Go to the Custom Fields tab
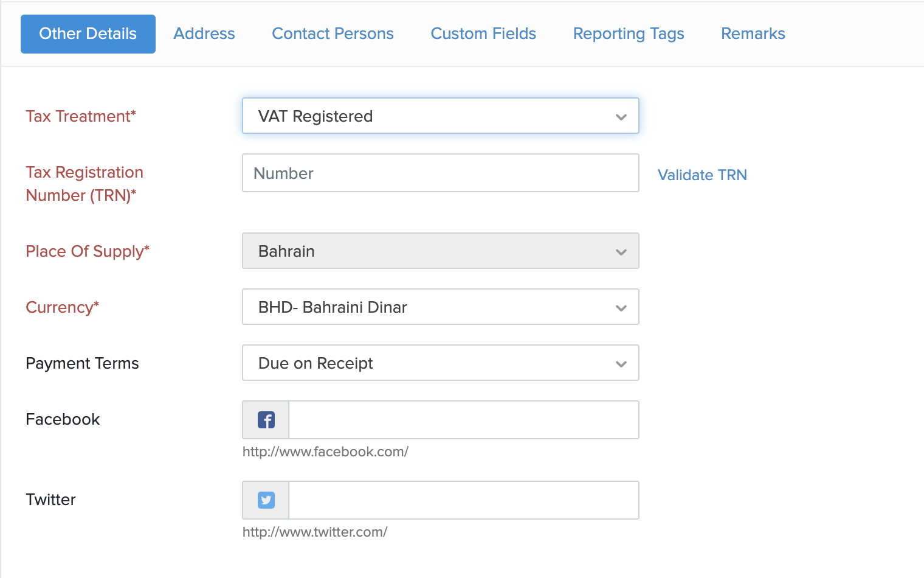 483,33
